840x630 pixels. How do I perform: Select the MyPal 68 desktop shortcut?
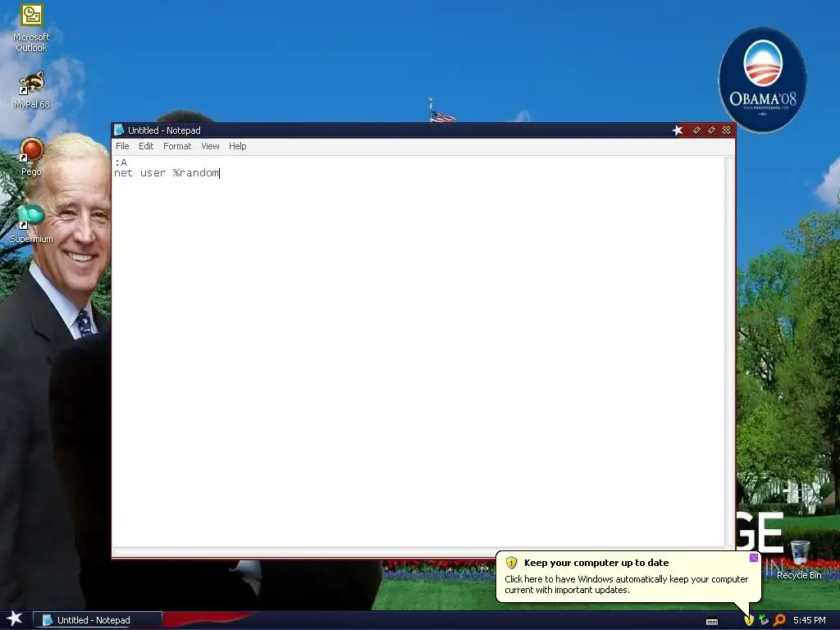(31, 90)
